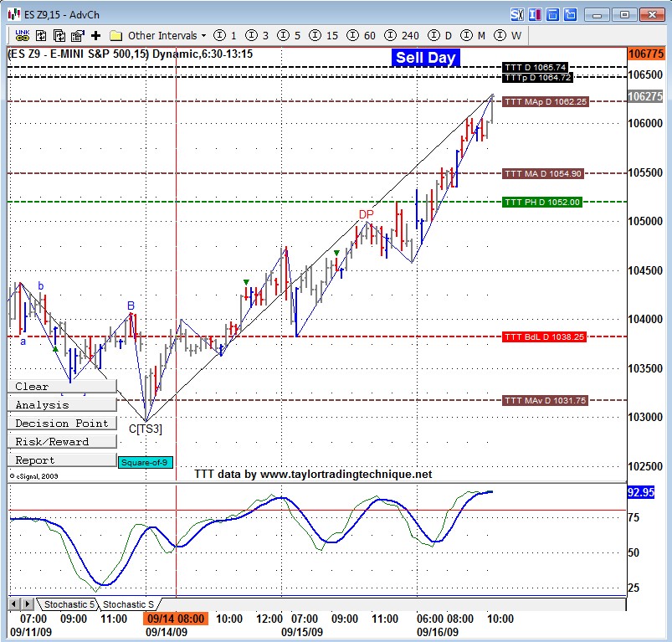672x642 pixels.
Task: Select the 60-minute interval button
Action: [361, 35]
